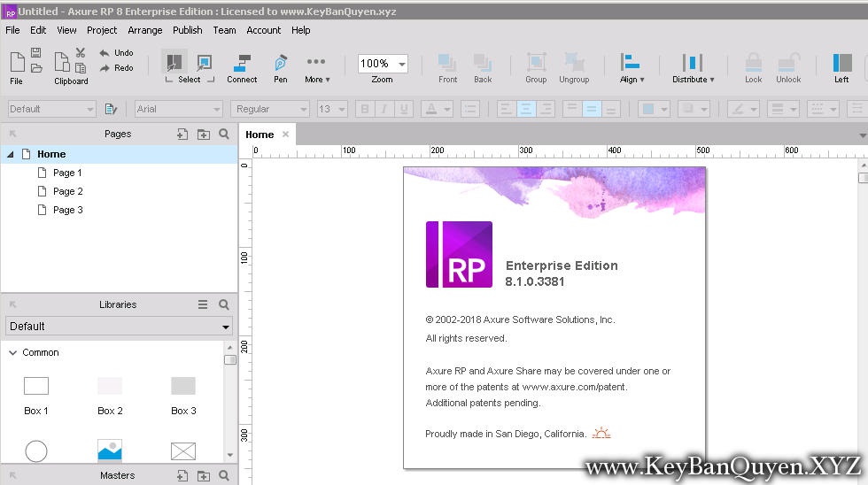Toggle Underline formatting

pos(404,109)
